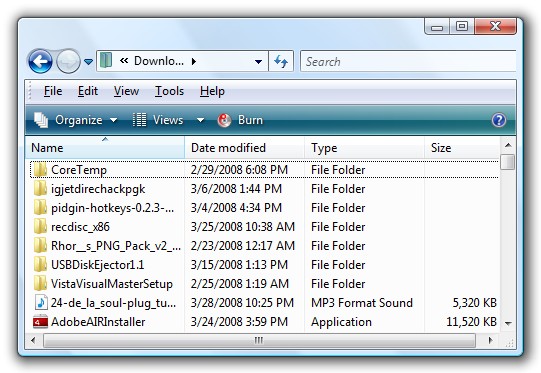Select the 24-de_la_soul MP3 file icon
541x373 pixels.
tap(41, 303)
